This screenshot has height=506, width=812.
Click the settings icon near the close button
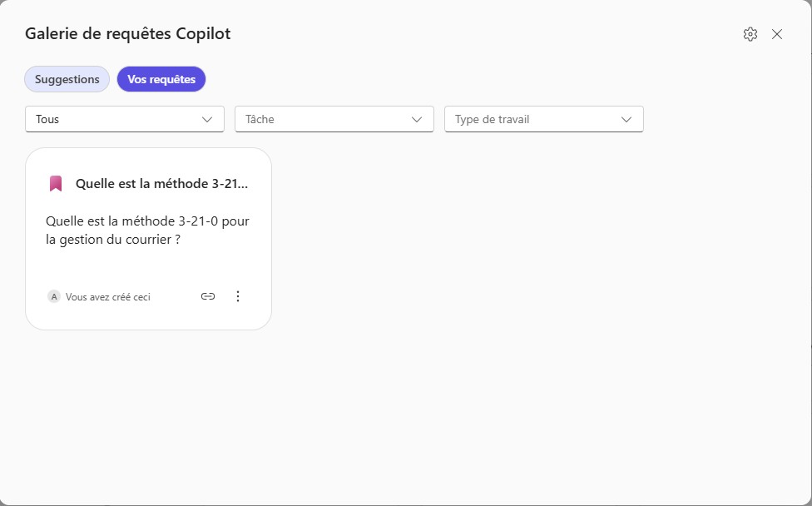pyautogui.click(x=750, y=33)
